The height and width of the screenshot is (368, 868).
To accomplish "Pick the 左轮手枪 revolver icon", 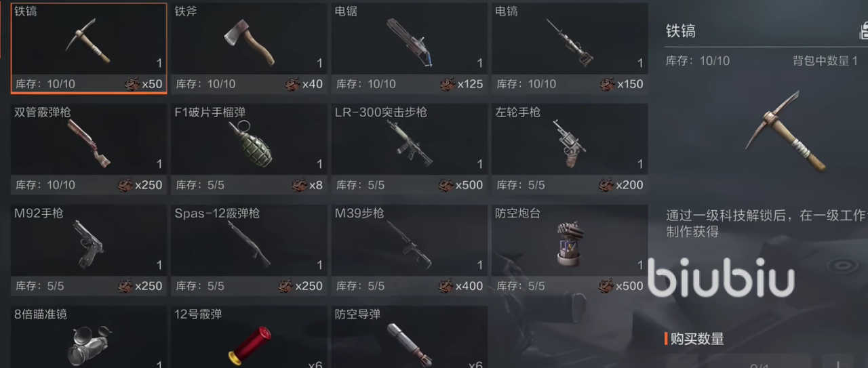I will point(570,143).
